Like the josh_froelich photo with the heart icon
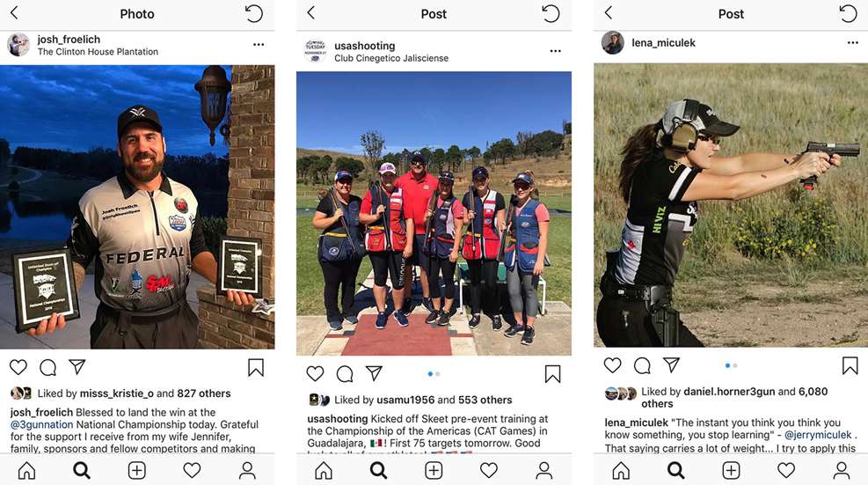The height and width of the screenshot is (485, 868). tap(18, 367)
